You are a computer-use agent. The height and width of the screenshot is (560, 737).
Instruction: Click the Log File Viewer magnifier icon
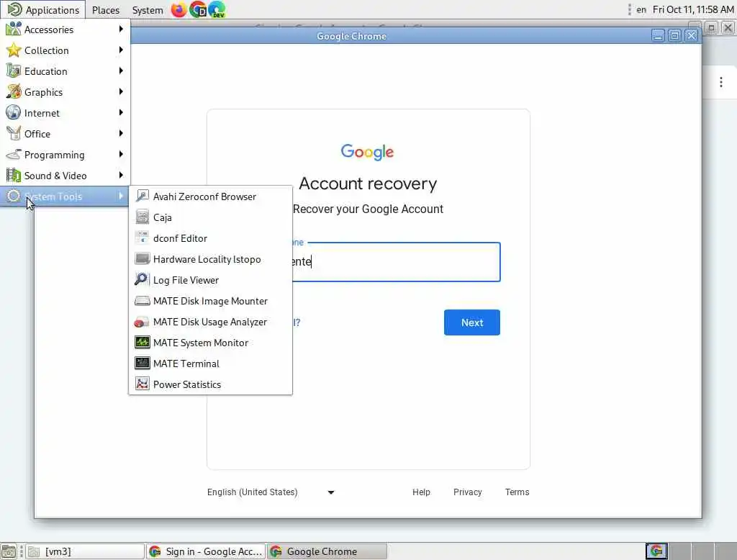pos(142,280)
